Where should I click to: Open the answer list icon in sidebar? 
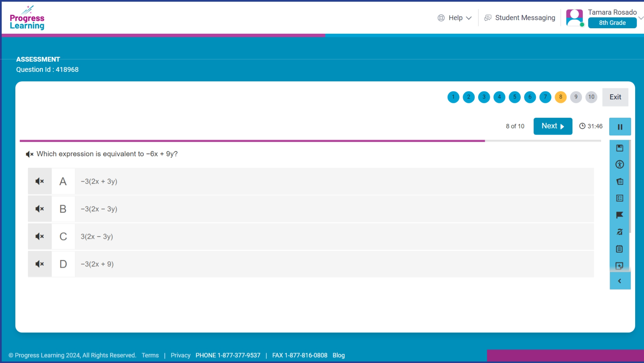coord(619,198)
